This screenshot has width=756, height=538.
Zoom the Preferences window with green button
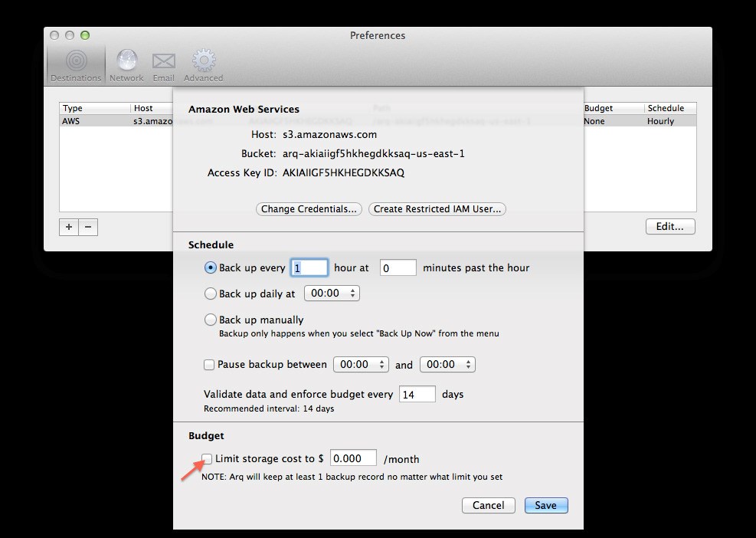(x=85, y=35)
